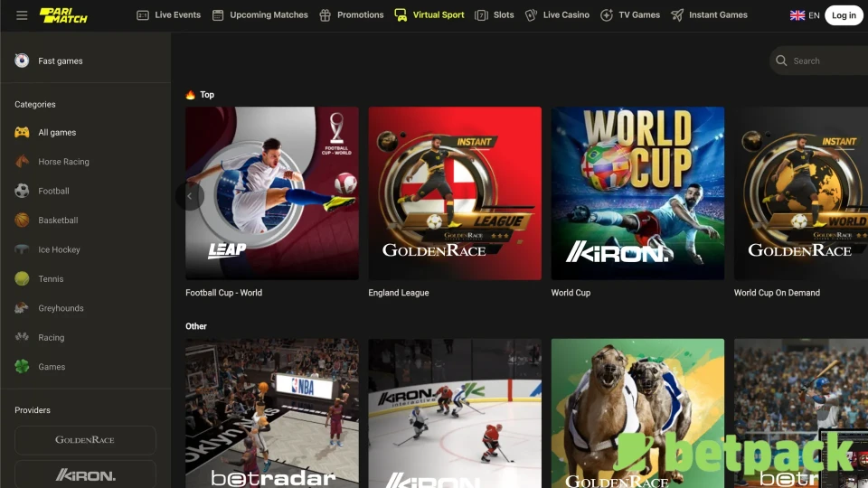This screenshot has width=868, height=488.
Task: Choose the Basketball category icon
Action: tap(22, 221)
